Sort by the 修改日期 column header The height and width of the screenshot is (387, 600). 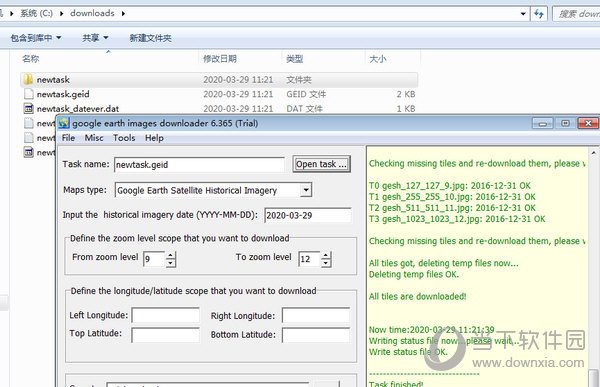220,59
